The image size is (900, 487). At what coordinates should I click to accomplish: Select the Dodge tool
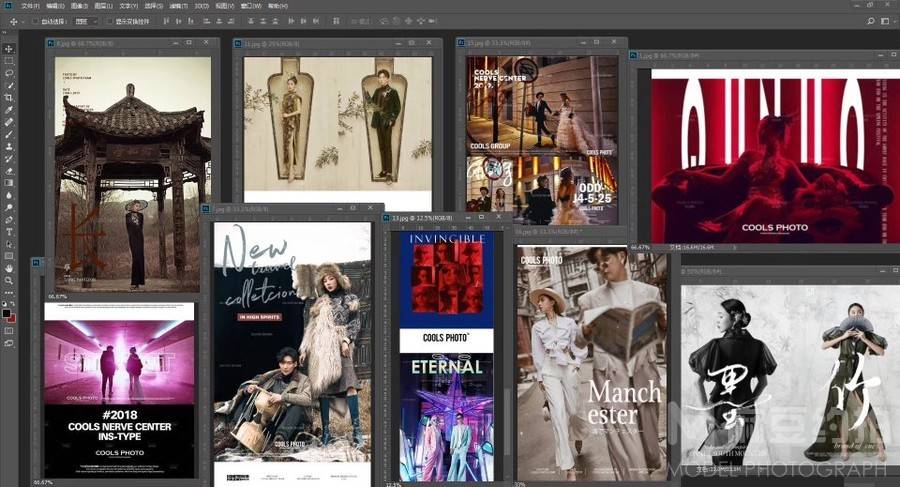pyautogui.click(x=9, y=207)
